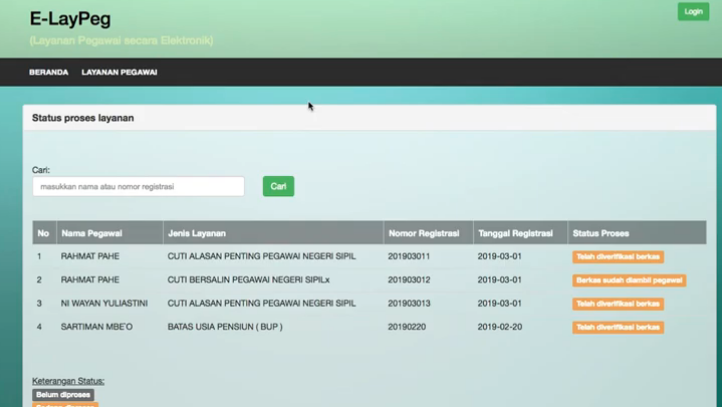Click the Nama Pegawai column header
Image resolution: width=722 pixels, height=407 pixels.
pos(92,233)
